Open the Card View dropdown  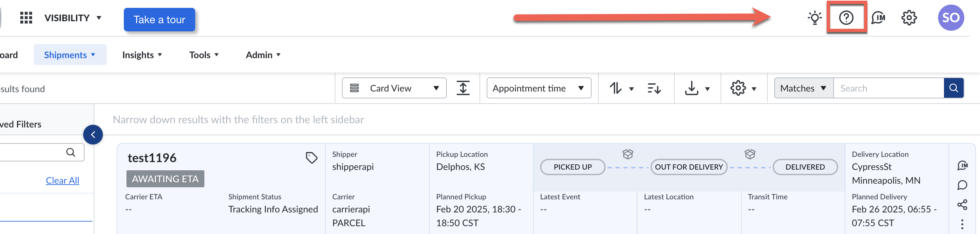394,88
